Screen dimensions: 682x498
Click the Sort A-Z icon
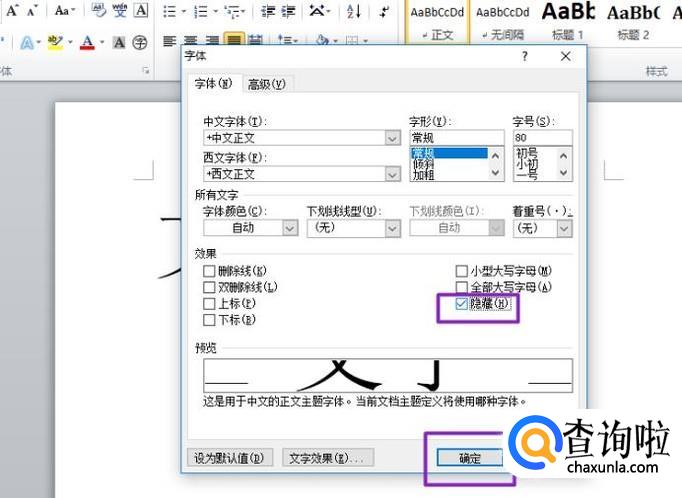[354, 11]
